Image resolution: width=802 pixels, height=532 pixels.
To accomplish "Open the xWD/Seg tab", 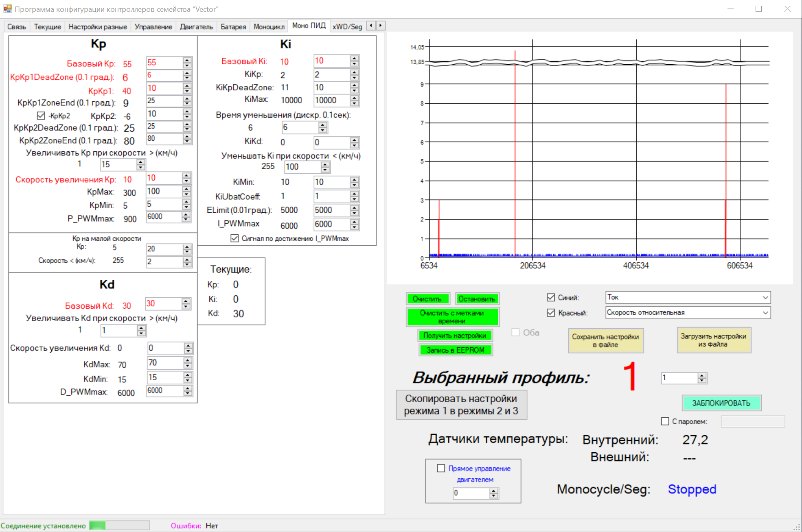I will coord(347,27).
